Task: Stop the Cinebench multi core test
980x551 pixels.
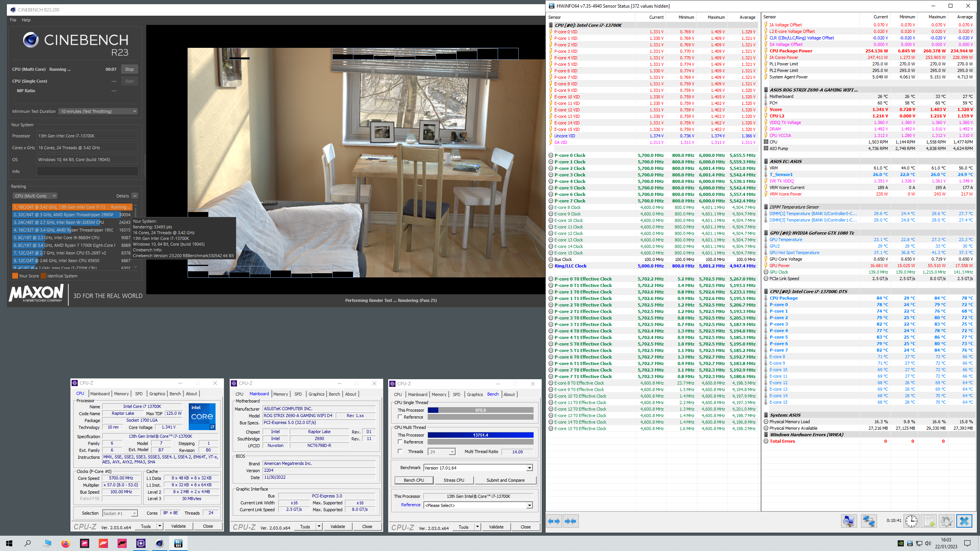Action: point(129,69)
